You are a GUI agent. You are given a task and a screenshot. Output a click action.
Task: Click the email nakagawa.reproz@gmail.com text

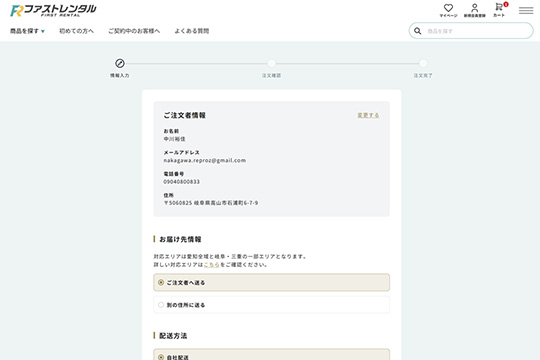click(205, 161)
